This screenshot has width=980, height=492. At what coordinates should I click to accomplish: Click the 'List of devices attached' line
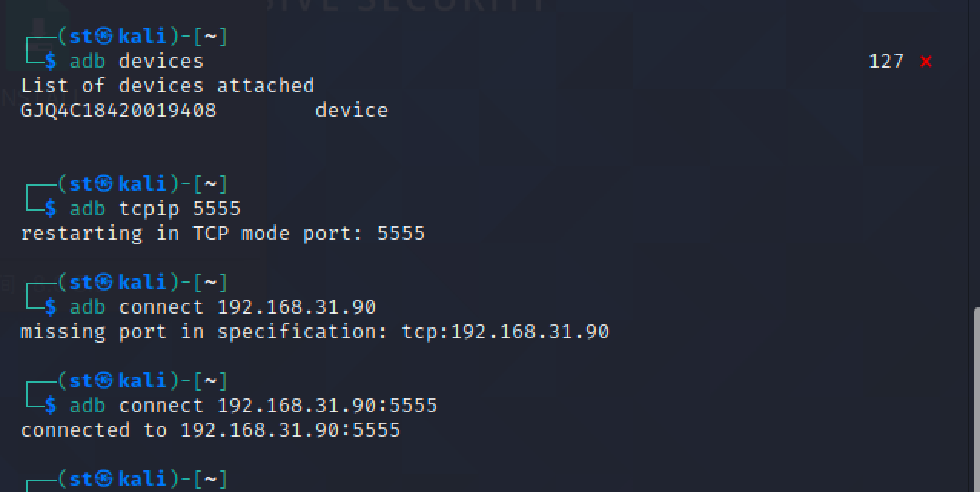[x=167, y=85]
